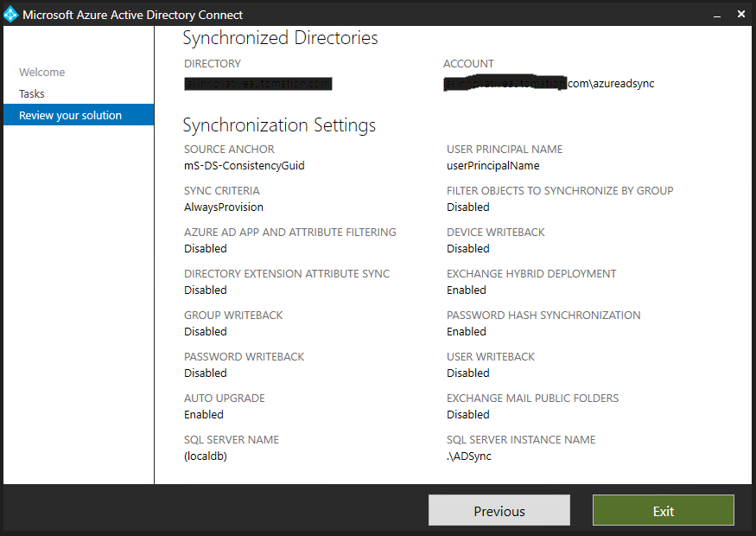Click Disabled under Directory Extension Attribute Sync
The height and width of the screenshot is (536, 756).
point(206,290)
